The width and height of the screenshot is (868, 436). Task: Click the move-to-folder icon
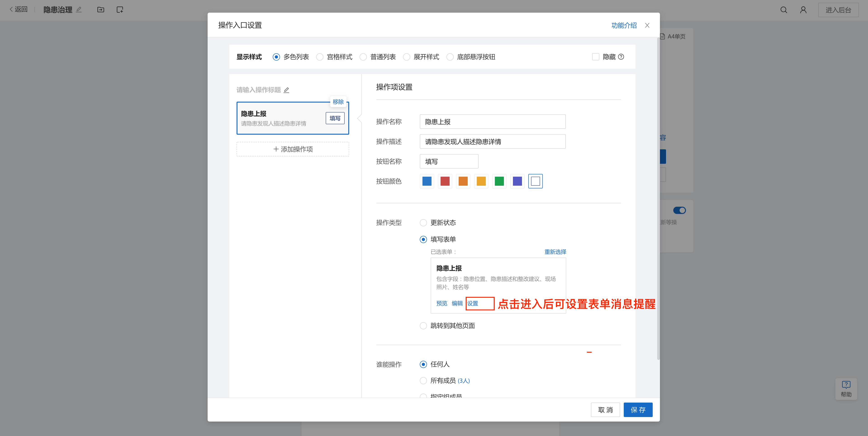[x=100, y=10]
